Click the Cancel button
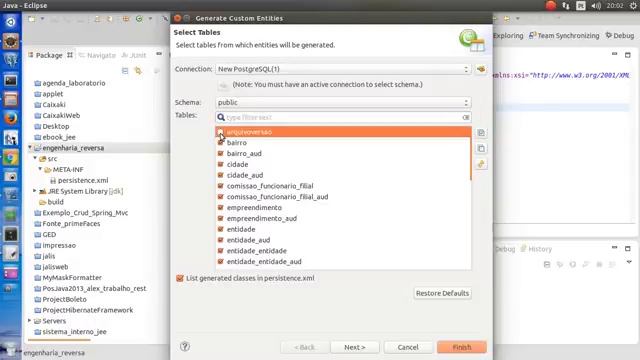This screenshot has width=640, height=360. [x=408, y=347]
